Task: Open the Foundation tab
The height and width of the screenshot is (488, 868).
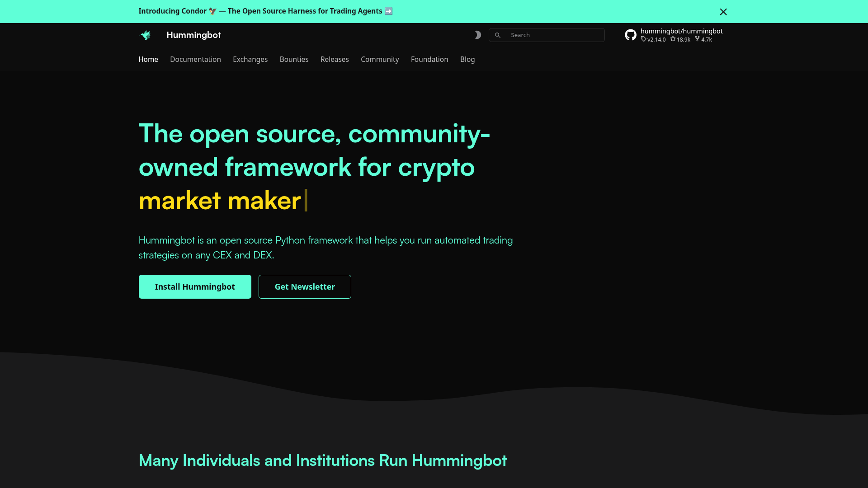Action: pos(429,59)
